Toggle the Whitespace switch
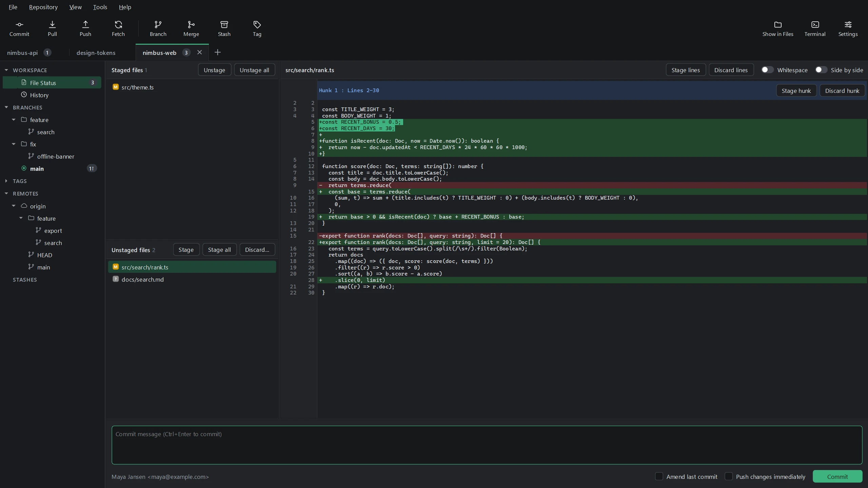The height and width of the screenshot is (488, 868). 767,70
